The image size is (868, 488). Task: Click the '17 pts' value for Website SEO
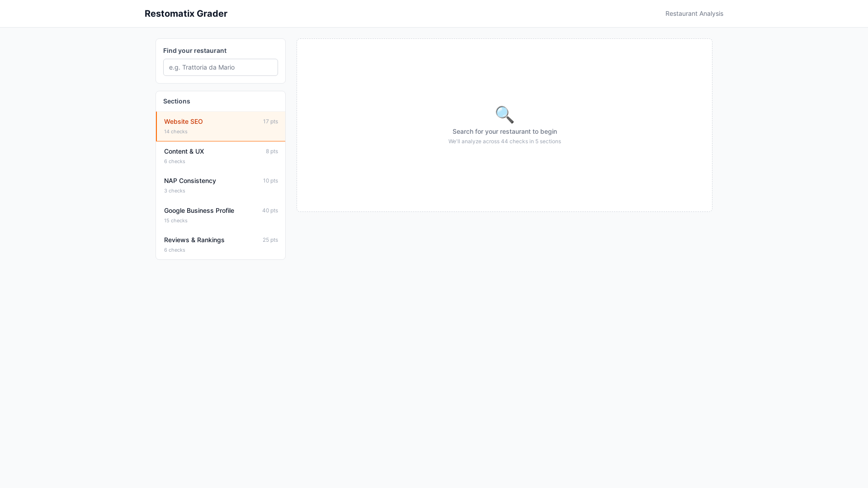click(270, 122)
